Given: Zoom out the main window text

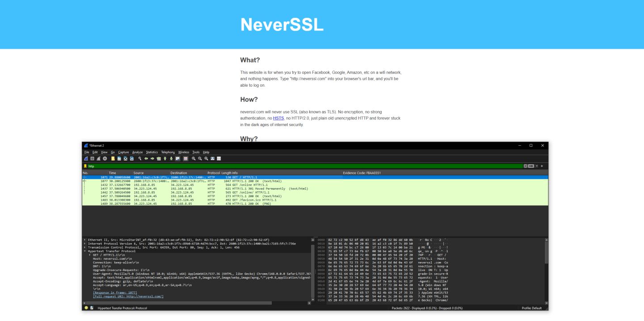Looking at the screenshot, I should point(200,159).
